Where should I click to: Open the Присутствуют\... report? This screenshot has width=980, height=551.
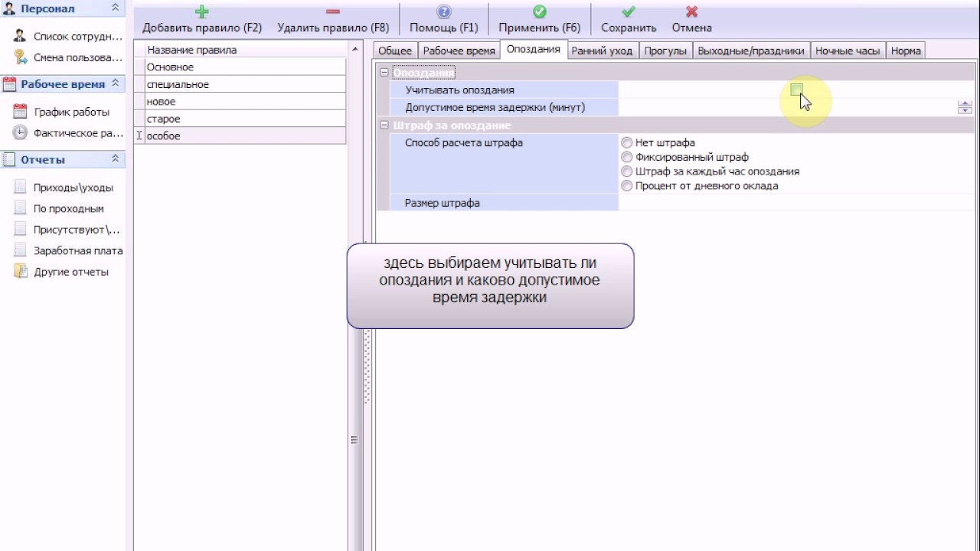[67, 230]
